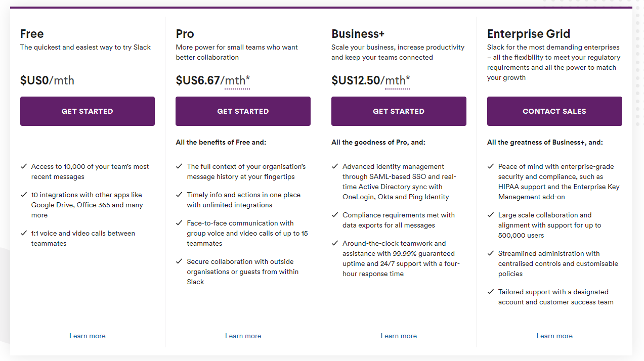Click checkmark beside 10 integrations feature
Screen dimensions: 644x361
click(x=24, y=194)
